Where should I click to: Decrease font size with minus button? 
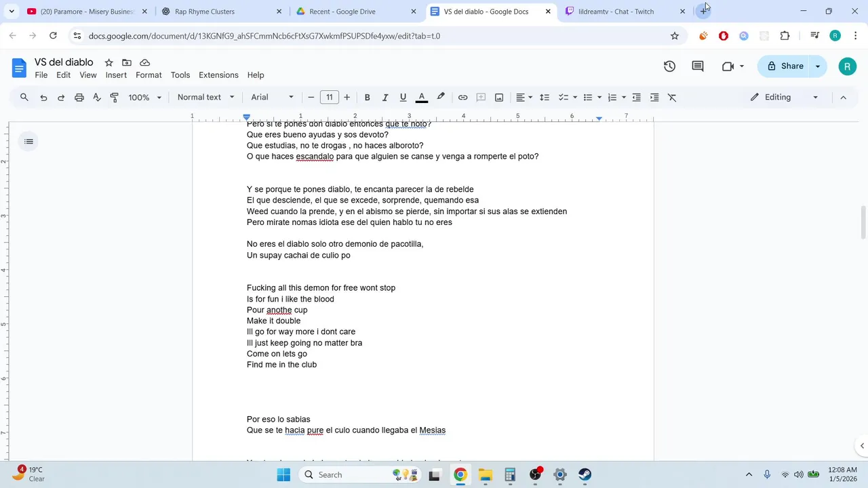coord(311,98)
